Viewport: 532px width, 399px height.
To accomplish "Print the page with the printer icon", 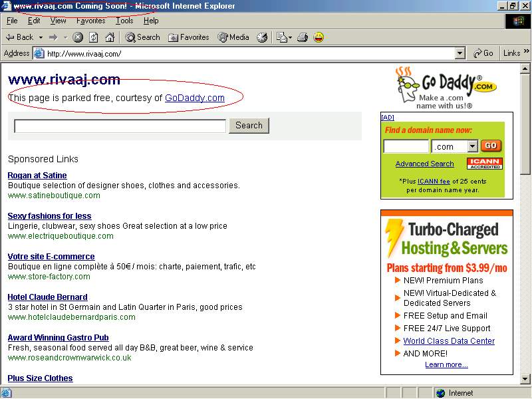I will (x=303, y=37).
